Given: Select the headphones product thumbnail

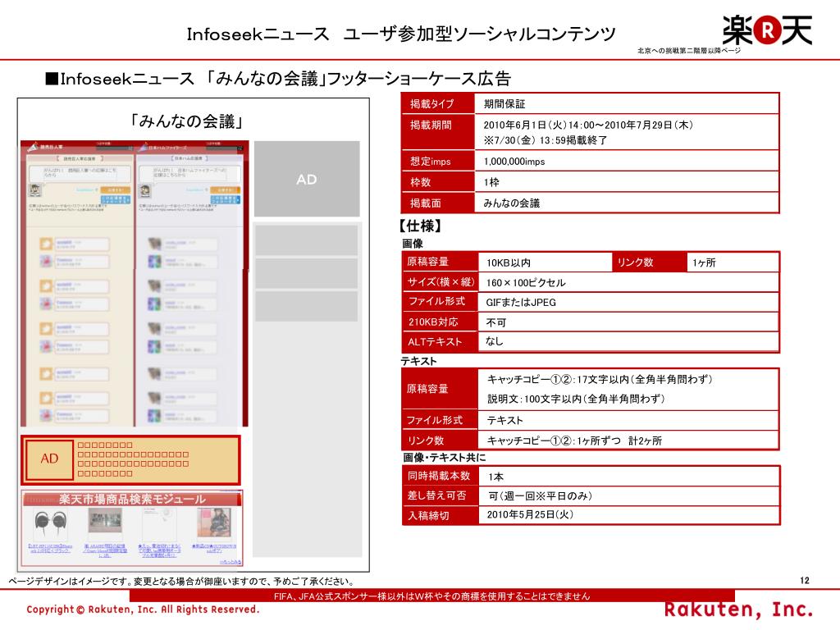Looking at the screenshot, I should [x=50, y=523].
